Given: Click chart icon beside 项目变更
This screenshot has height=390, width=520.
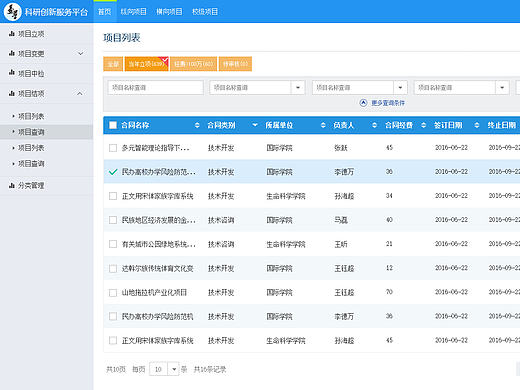Looking at the screenshot, I should click(12, 53).
